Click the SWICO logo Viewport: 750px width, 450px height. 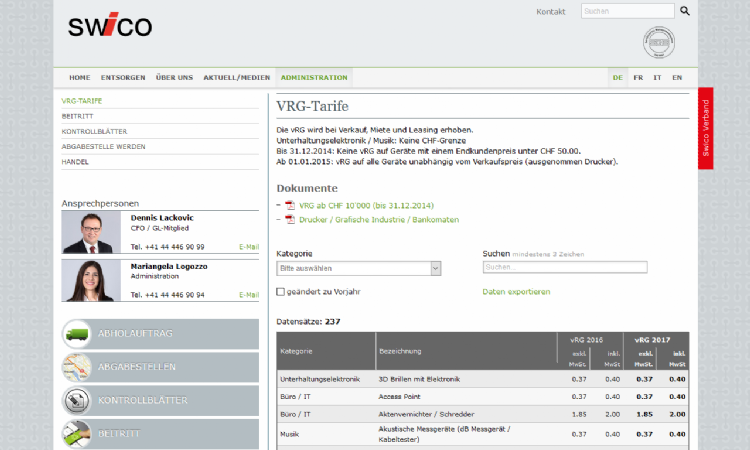[x=110, y=27]
